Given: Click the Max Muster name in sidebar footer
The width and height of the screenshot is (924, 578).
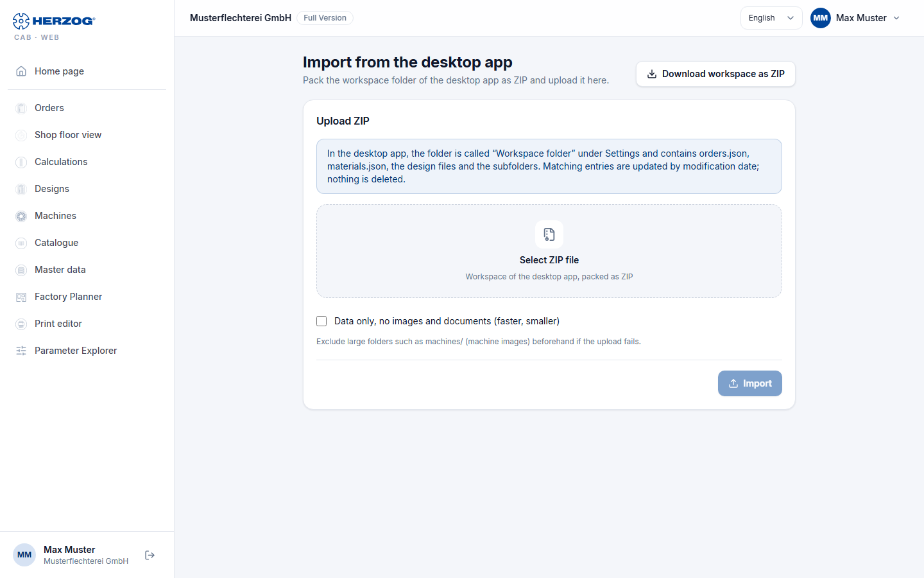Looking at the screenshot, I should click(69, 550).
